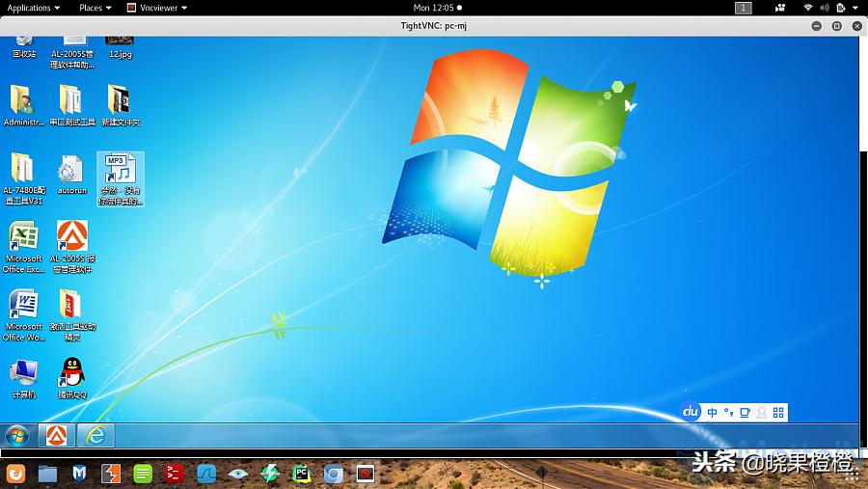Launch Internet Explorer from Windows taskbar
This screenshot has width=868, height=489.
pos(95,435)
